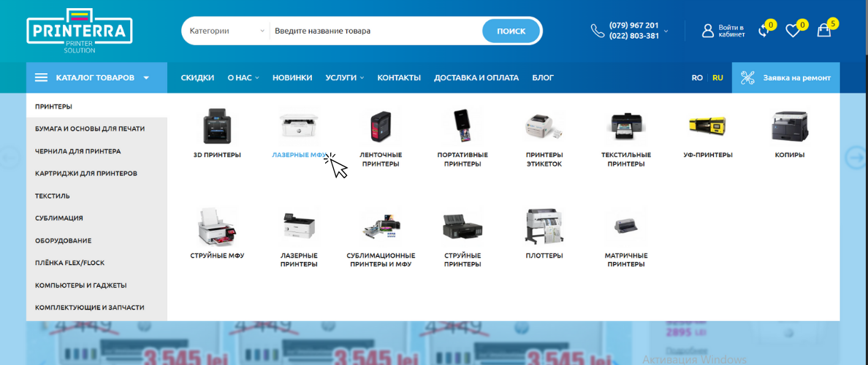Click the phone handset icon

point(598,31)
